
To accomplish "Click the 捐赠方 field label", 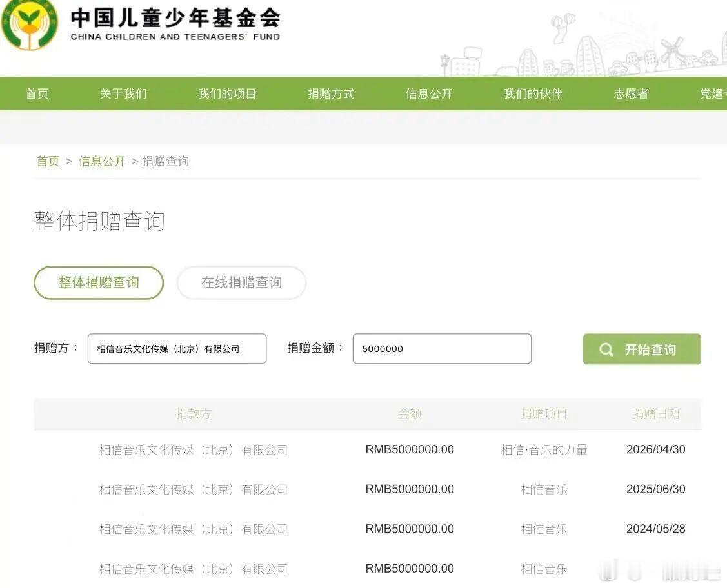I will click(55, 348).
